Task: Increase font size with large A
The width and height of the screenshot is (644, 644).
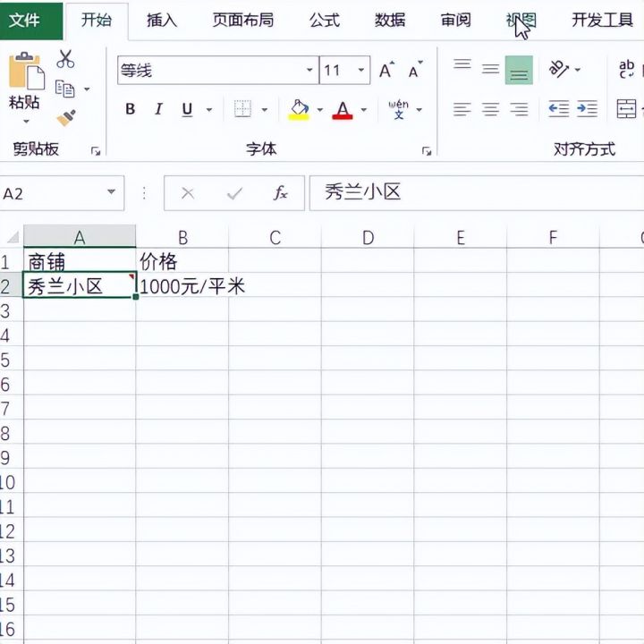Action: 386,71
